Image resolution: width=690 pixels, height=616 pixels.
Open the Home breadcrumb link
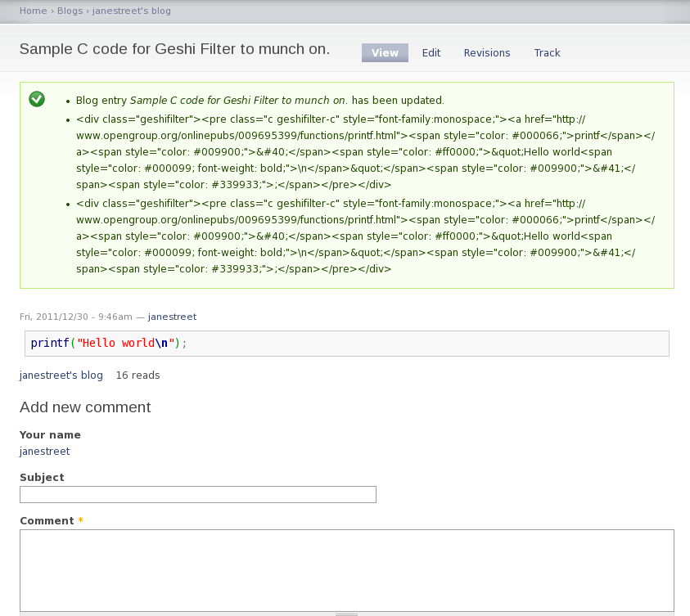33,11
